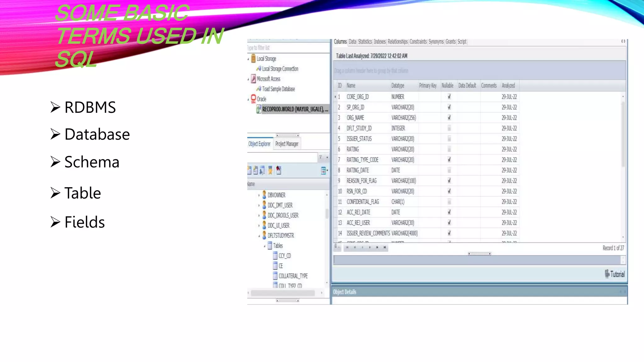Sort by the Datatype column header
Screen dimensions: 644x362
[397, 85]
